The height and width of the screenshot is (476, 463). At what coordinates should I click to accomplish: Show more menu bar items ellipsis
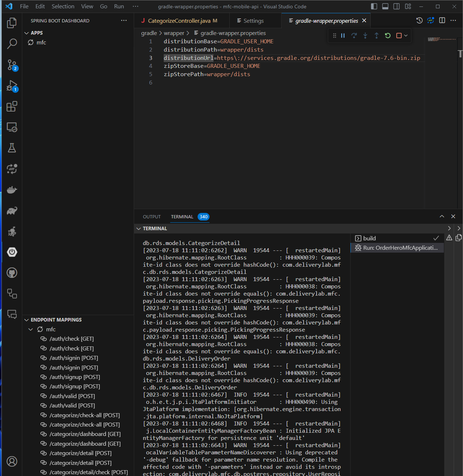tap(136, 6)
